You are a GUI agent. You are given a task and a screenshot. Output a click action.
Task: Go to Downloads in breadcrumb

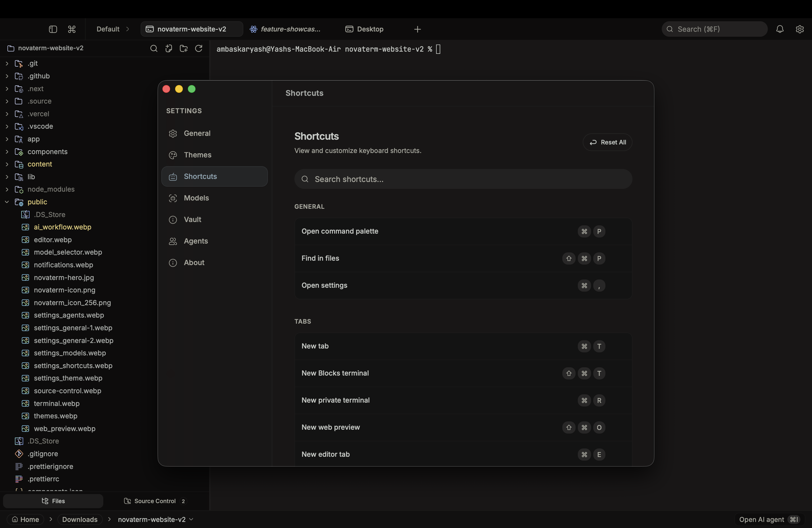pos(80,519)
